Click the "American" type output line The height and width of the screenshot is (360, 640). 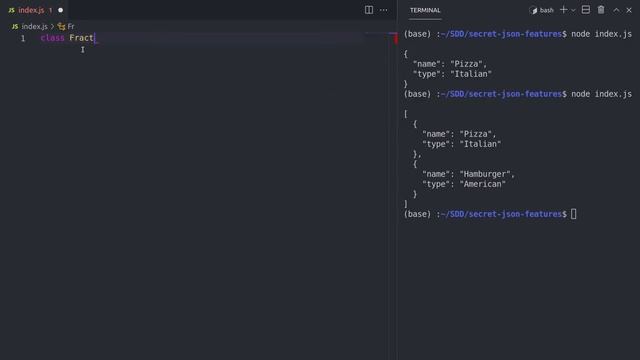point(464,184)
